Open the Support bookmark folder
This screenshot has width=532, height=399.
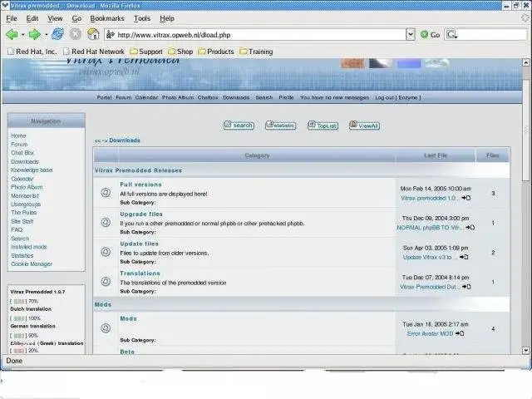click(146, 52)
